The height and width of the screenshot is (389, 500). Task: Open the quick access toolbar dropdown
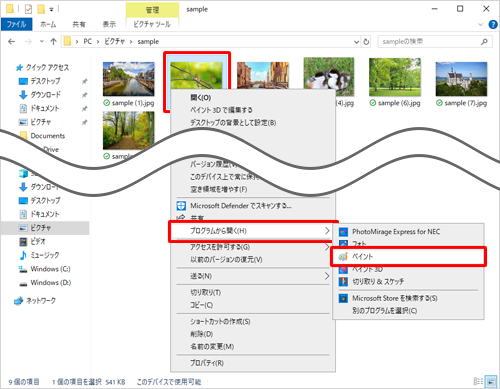coord(51,10)
